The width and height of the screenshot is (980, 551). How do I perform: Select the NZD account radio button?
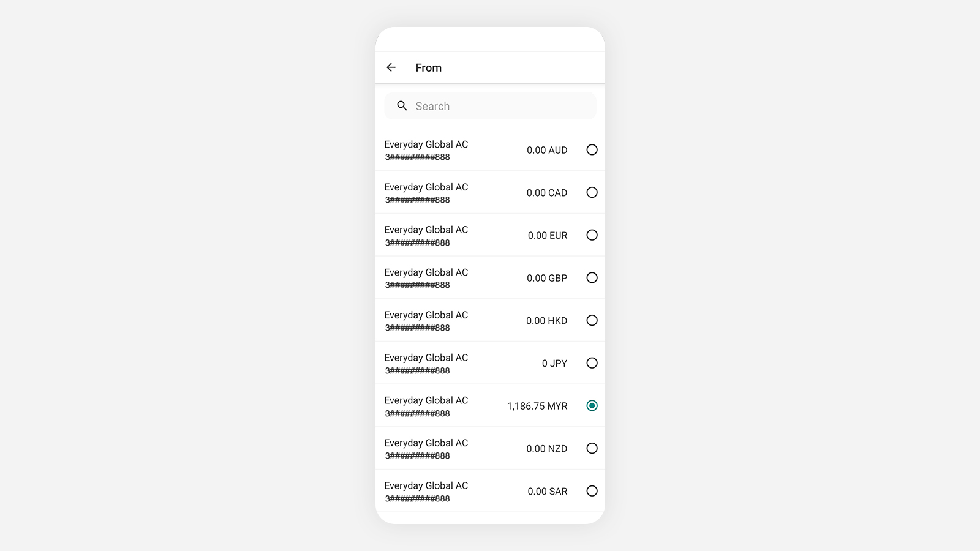[592, 448]
